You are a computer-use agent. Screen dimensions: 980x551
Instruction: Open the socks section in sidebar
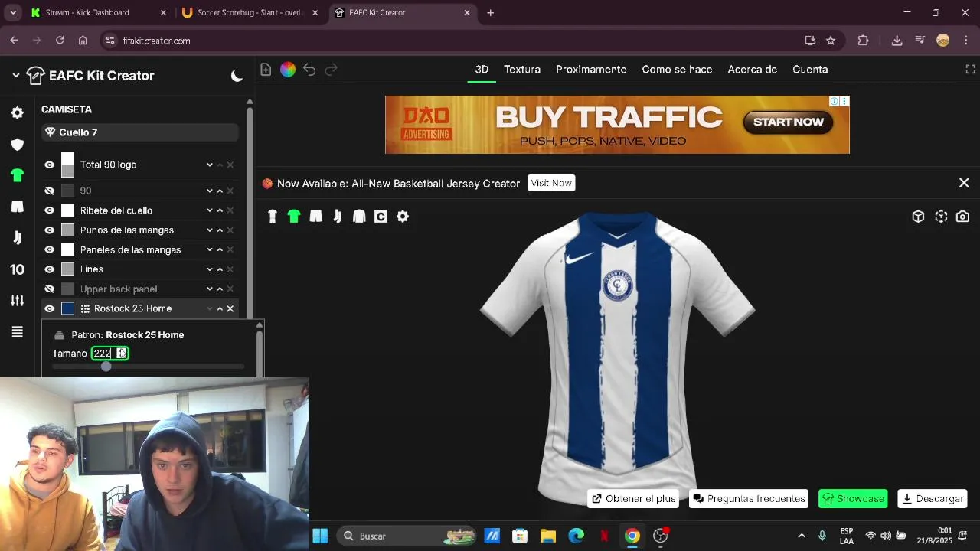pos(17,238)
